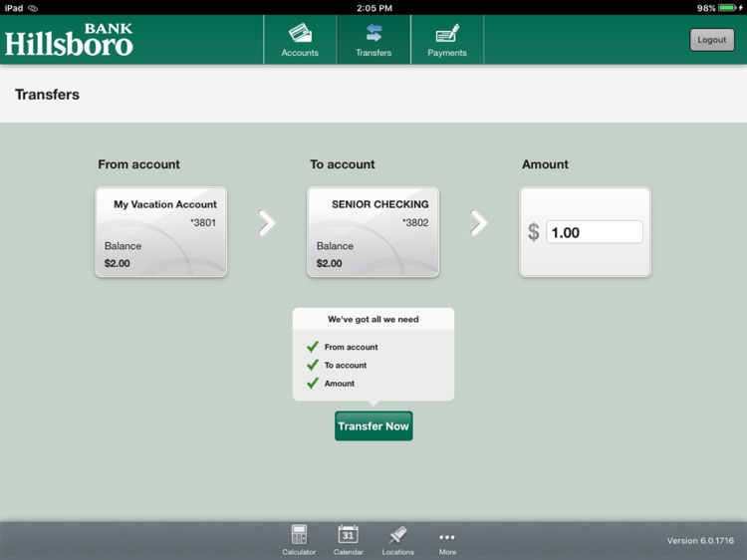This screenshot has height=560, width=747.
Task: Click the 'To account' column heading
Action: [x=343, y=164]
